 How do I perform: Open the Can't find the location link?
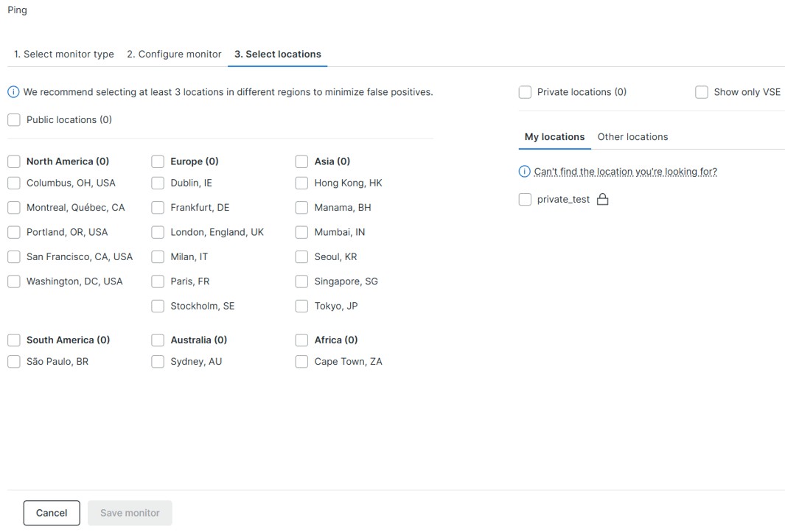tap(625, 172)
